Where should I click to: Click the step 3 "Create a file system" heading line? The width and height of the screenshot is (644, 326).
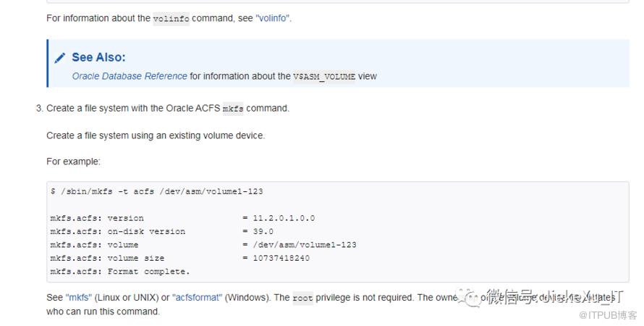168,109
